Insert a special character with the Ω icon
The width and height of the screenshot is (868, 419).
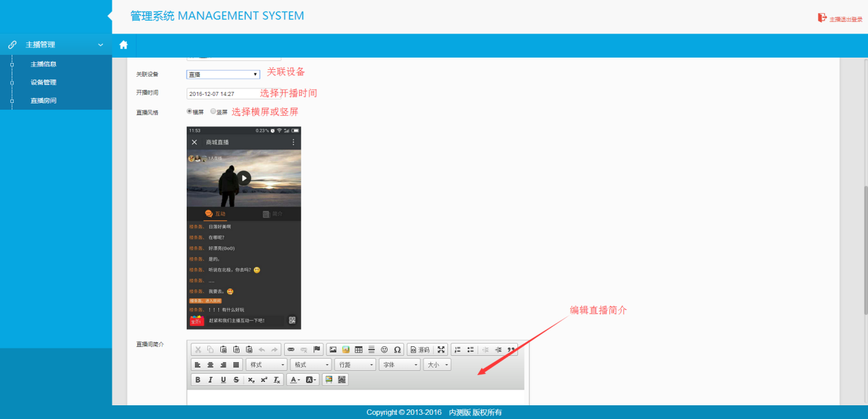(397, 350)
